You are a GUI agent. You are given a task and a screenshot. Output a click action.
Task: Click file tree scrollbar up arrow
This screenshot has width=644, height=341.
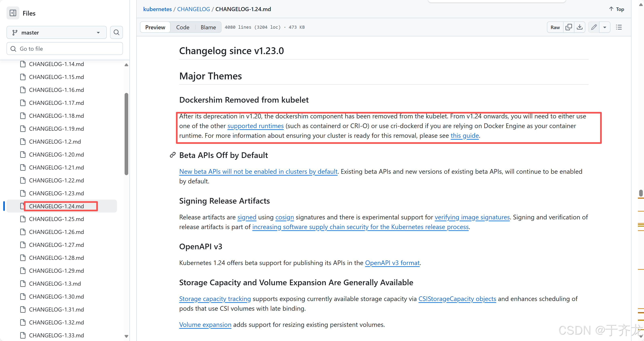pyautogui.click(x=126, y=65)
